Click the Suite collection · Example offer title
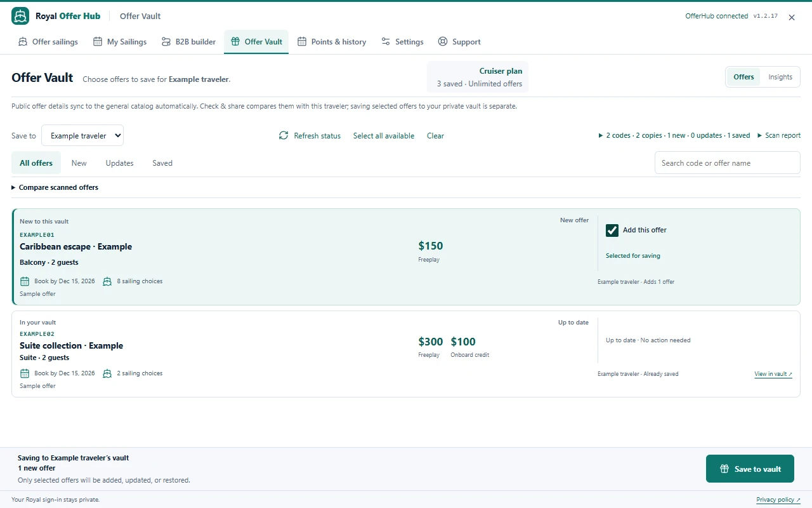This screenshot has width=812, height=508. coord(72,345)
